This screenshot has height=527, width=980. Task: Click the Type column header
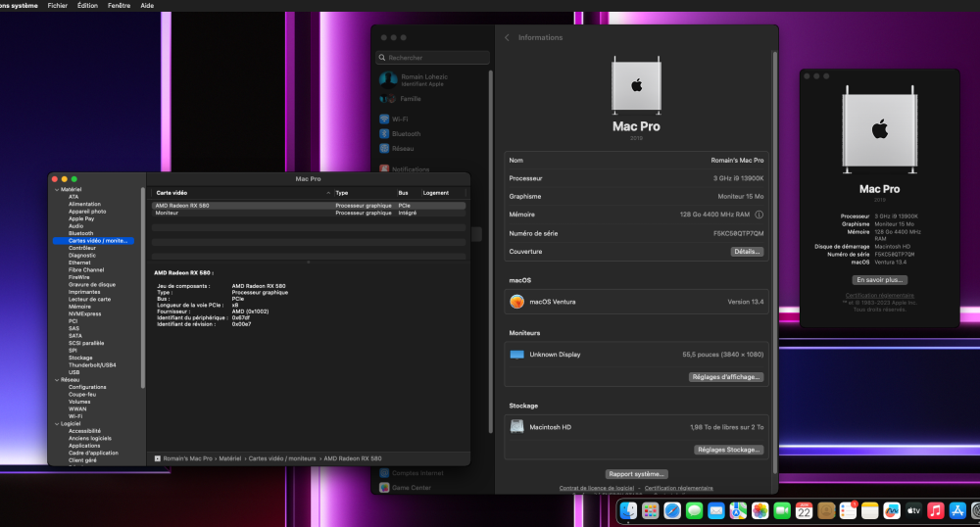(365, 193)
